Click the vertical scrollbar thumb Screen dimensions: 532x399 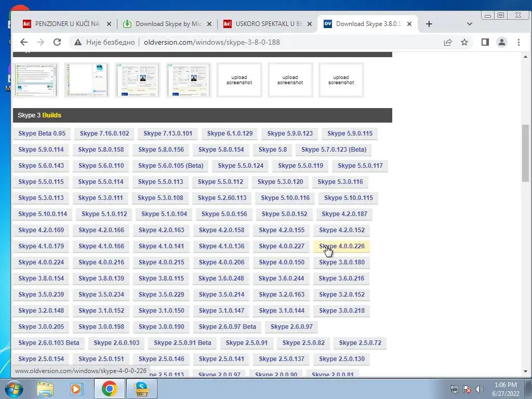click(x=526, y=153)
